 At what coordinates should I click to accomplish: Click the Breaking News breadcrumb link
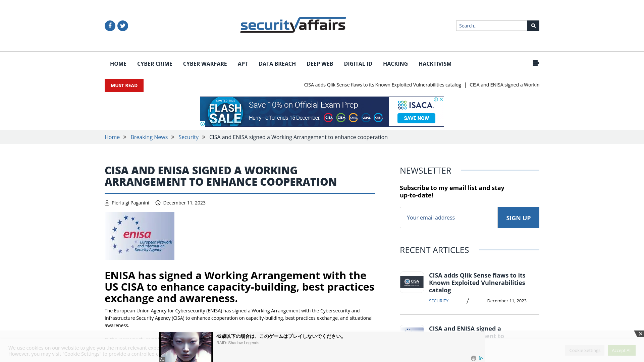149,137
